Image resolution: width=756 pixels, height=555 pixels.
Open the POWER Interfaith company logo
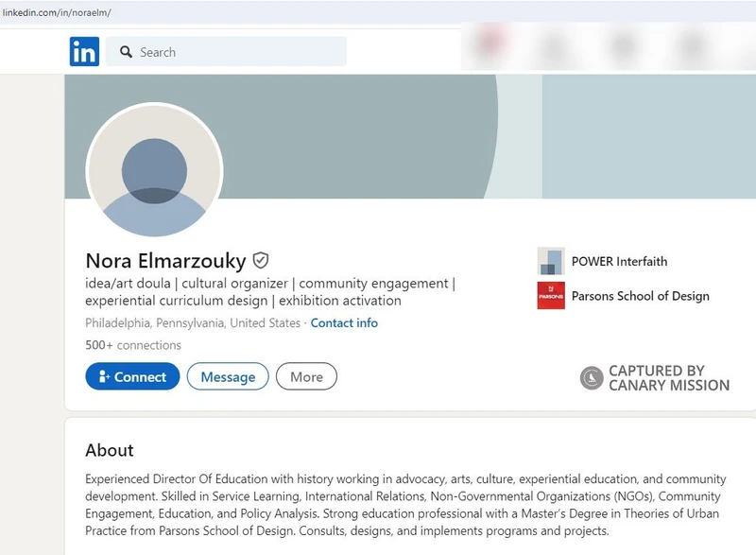coord(552,261)
